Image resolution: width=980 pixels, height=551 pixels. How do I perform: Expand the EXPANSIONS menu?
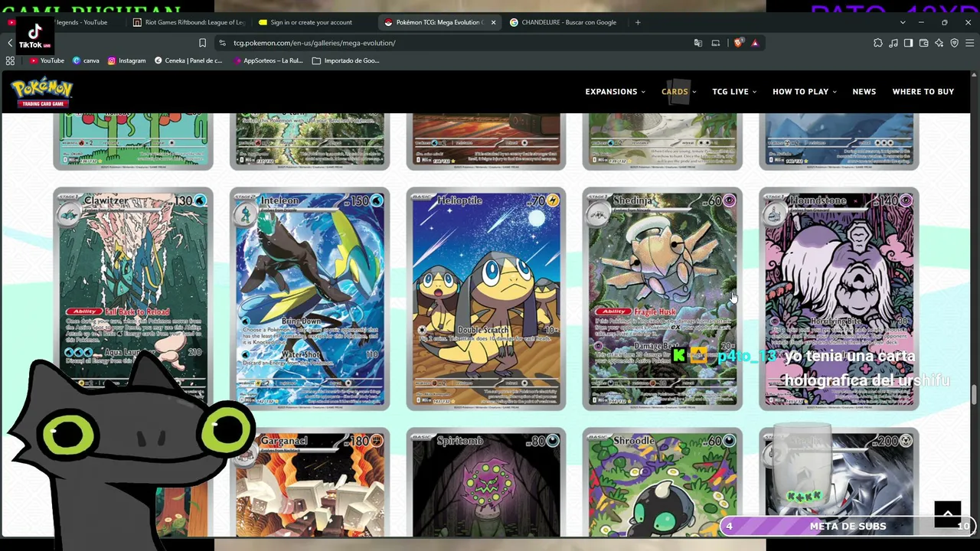616,92
